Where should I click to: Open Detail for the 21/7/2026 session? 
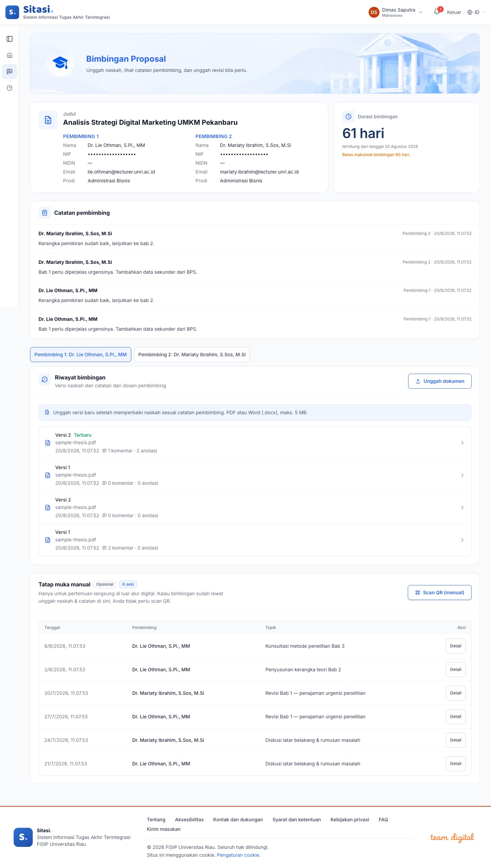(456, 764)
